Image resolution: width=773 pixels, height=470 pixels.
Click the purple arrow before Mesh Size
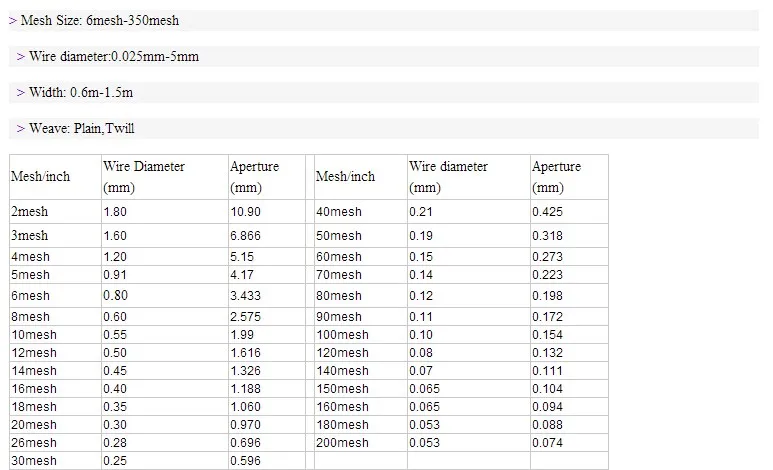(x=13, y=20)
